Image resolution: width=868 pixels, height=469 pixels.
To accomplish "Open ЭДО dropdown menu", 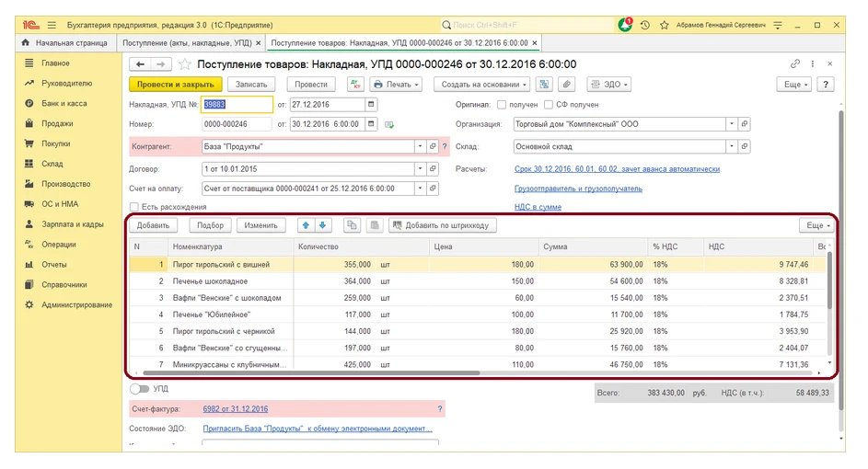I will [x=609, y=85].
